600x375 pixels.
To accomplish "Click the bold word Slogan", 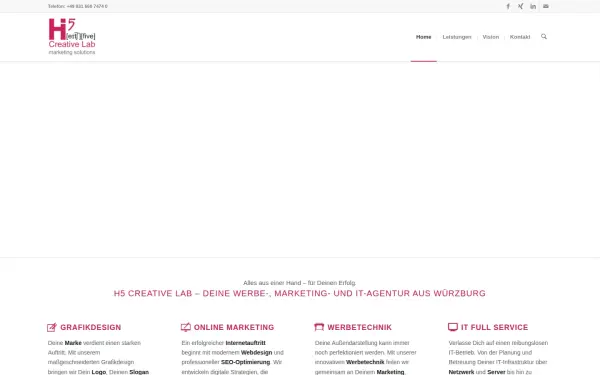I will click(139, 372).
